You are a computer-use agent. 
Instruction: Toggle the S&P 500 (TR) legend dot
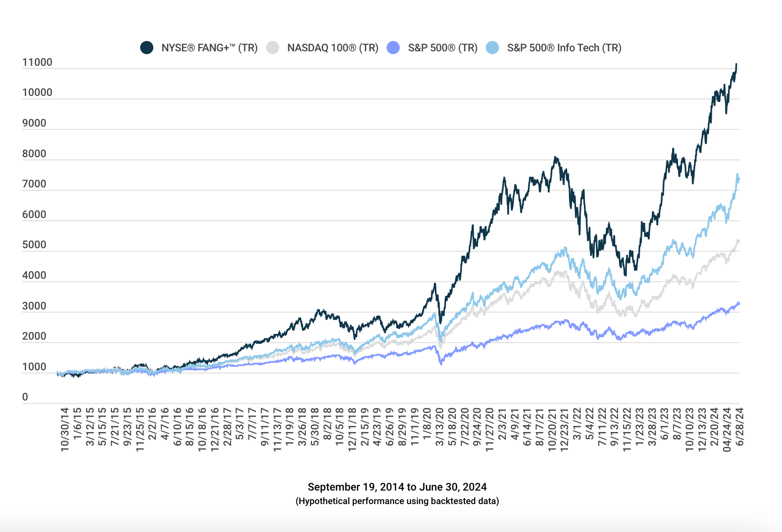point(393,48)
